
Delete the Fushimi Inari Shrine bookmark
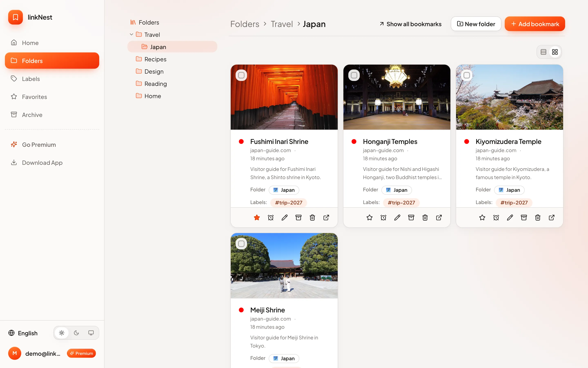pyautogui.click(x=312, y=217)
